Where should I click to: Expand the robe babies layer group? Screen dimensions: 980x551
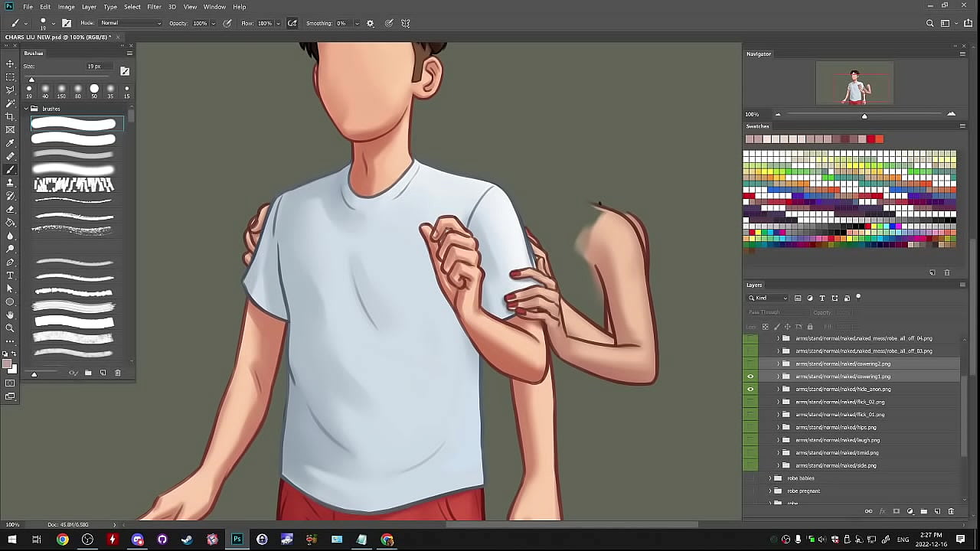770,478
